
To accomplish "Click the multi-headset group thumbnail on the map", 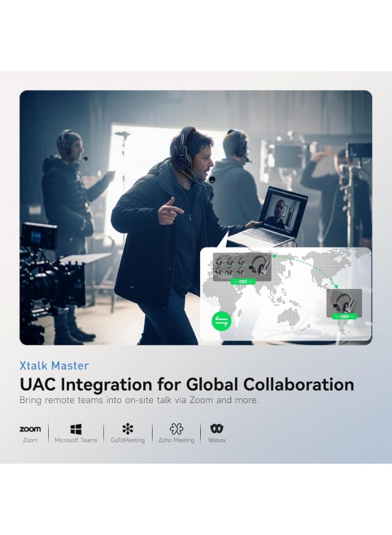I will [242, 267].
